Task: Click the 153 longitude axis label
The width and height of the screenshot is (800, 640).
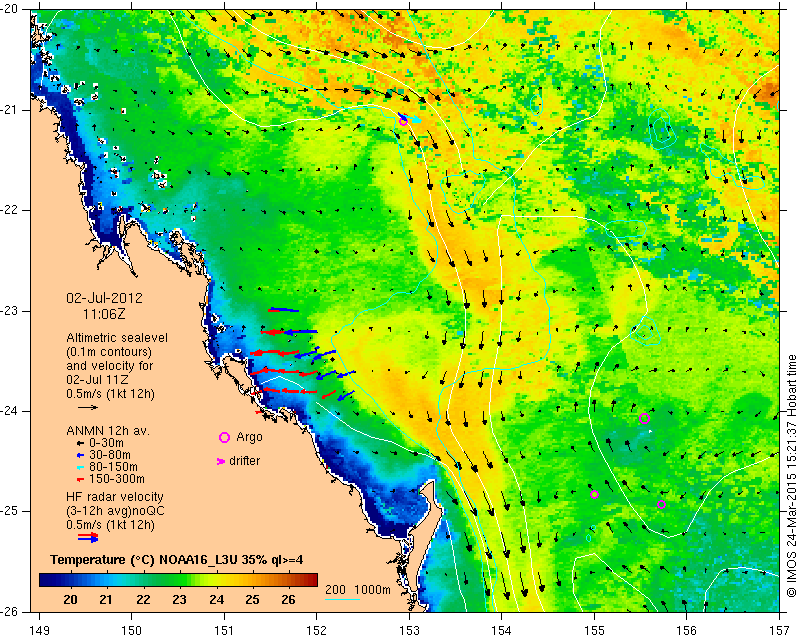Action: coord(409,631)
